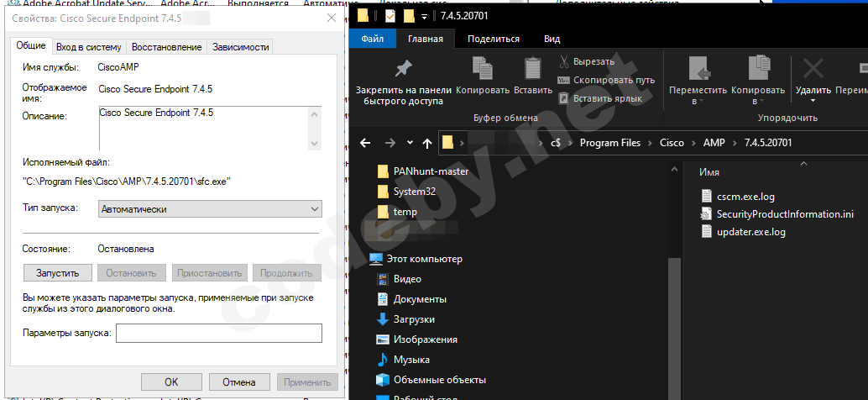
Task: Open Музыка in navigation pane
Action: tap(403, 360)
